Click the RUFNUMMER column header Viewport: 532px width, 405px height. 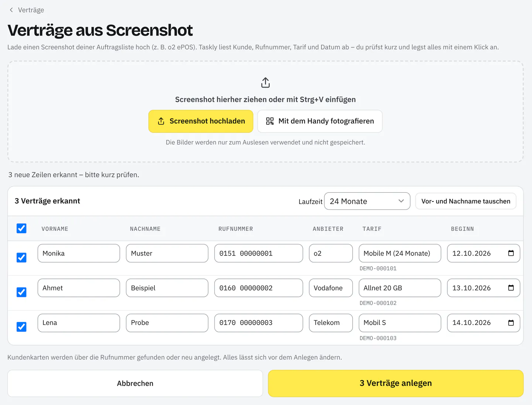click(236, 229)
